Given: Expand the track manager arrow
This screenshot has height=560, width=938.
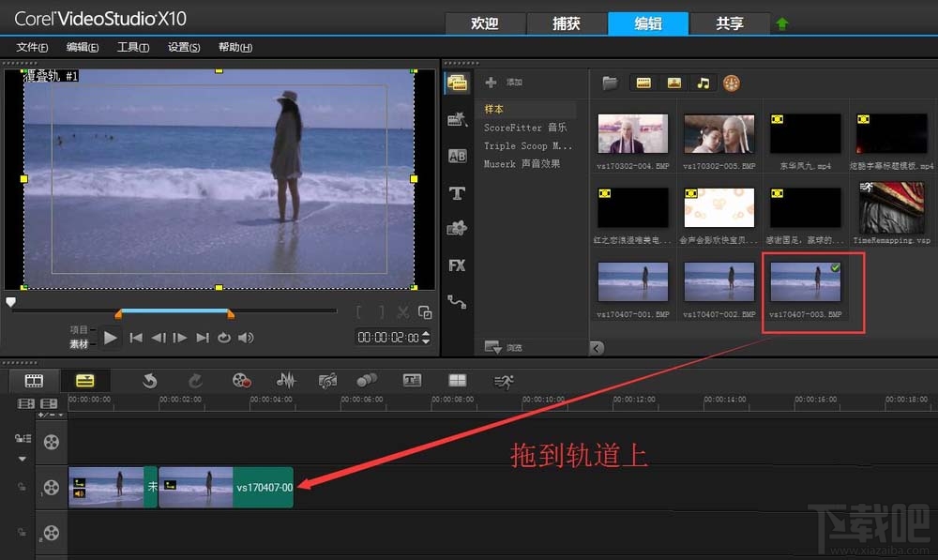Looking at the screenshot, I should click(21, 459).
